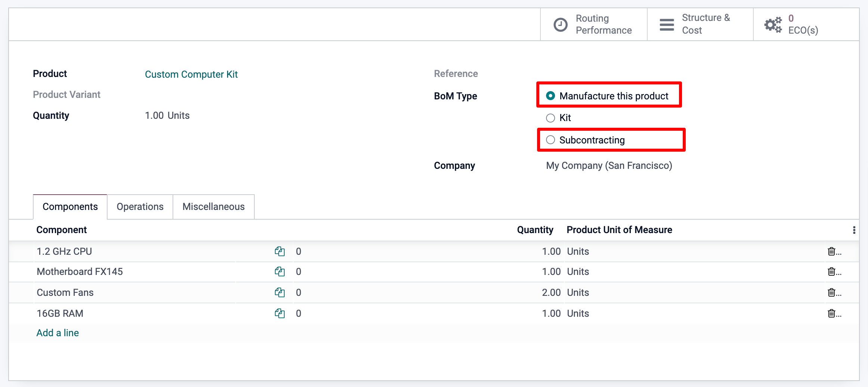The width and height of the screenshot is (868, 387).
Task: Delete the 1.2 GHz CPU component line
Action: [x=831, y=251]
